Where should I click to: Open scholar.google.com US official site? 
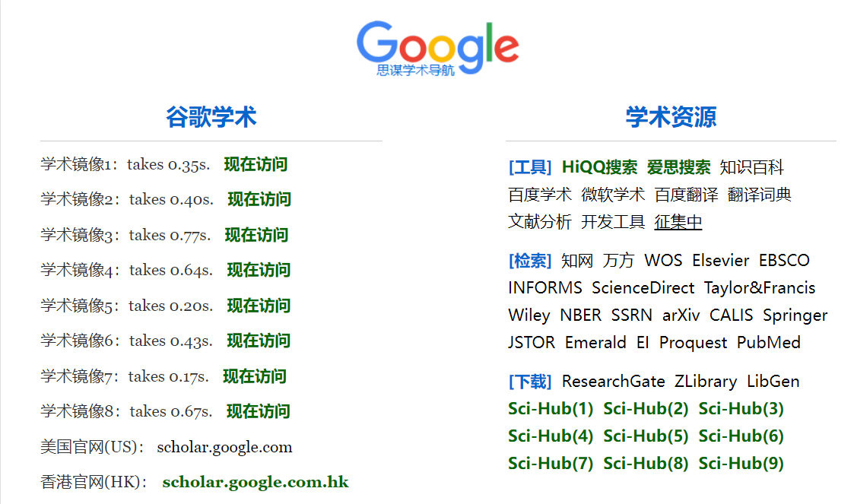coord(224,447)
